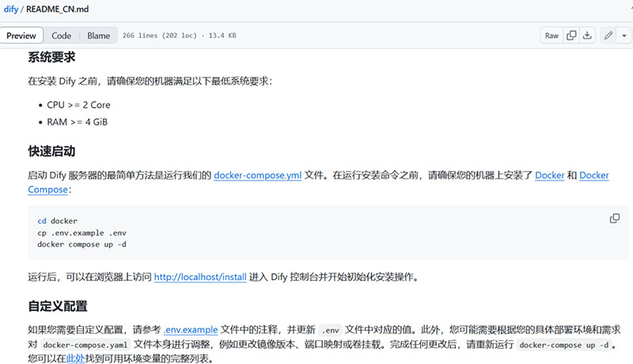
Task: Click the 此处 environment variables link
Action: (x=75, y=358)
